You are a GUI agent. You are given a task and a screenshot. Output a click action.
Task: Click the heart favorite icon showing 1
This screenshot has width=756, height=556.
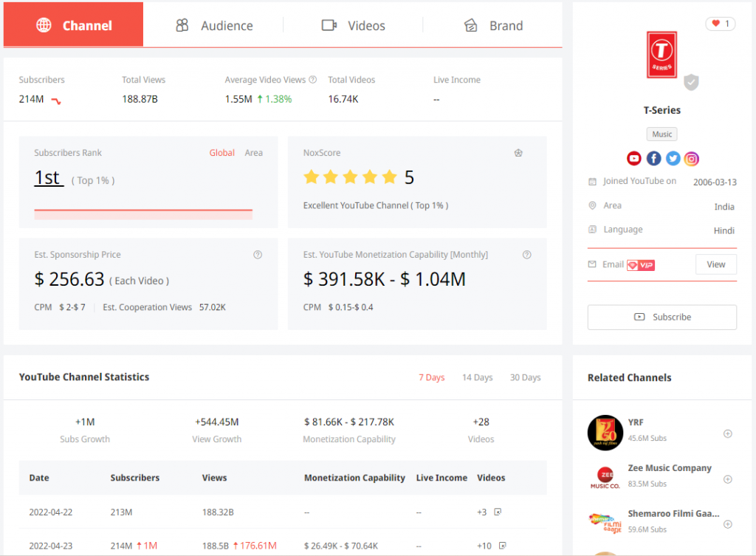click(720, 23)
